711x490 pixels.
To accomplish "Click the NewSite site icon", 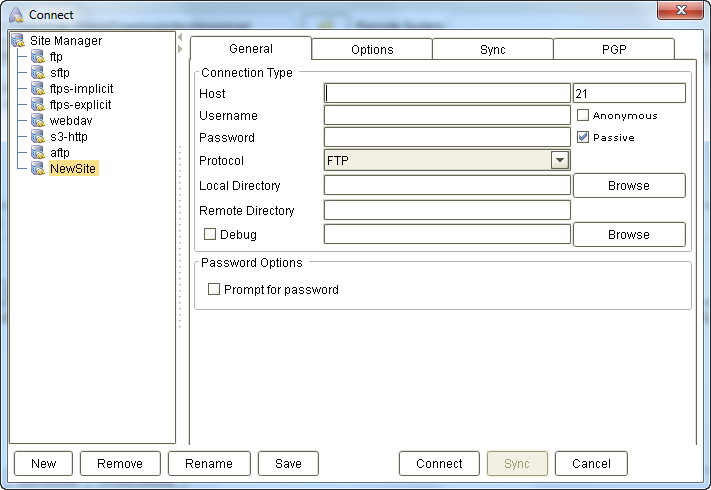I will [x=38, y=169].
